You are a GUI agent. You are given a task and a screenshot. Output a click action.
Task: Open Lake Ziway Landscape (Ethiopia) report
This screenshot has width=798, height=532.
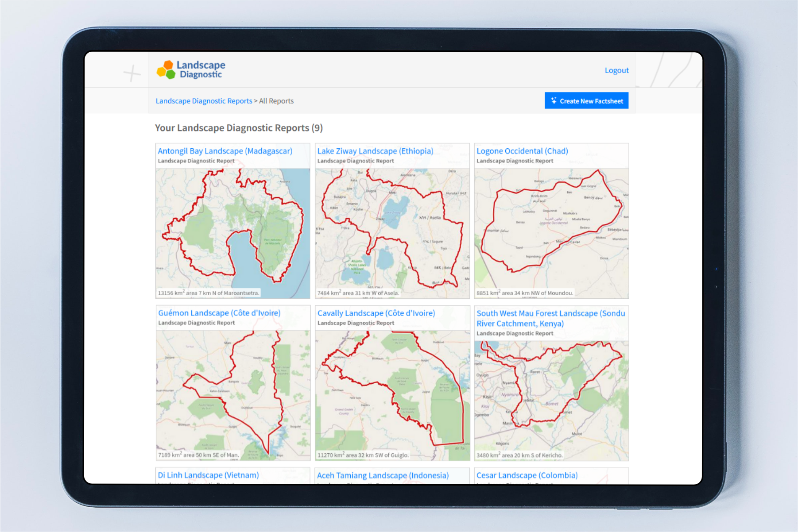point(375,151)
